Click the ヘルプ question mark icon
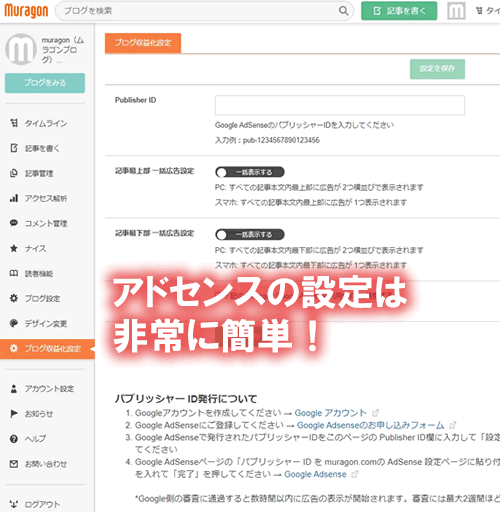The image size is (500, 512). pos(14,439)
